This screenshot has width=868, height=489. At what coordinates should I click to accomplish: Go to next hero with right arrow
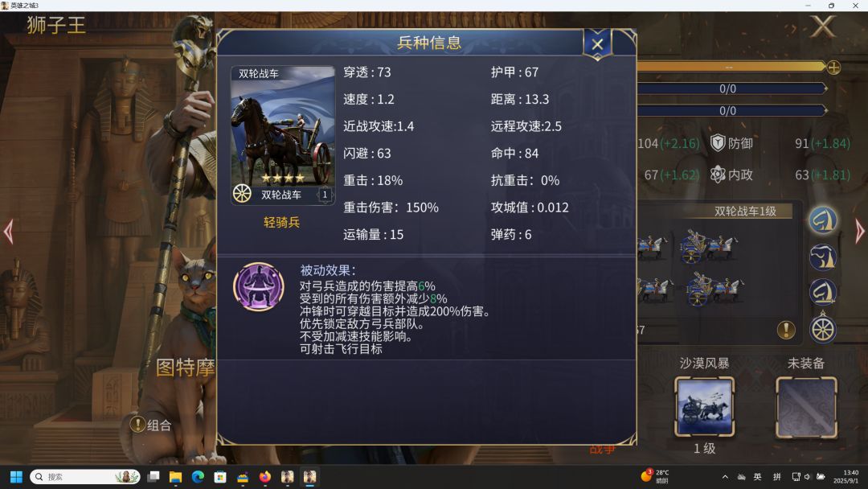860,232
